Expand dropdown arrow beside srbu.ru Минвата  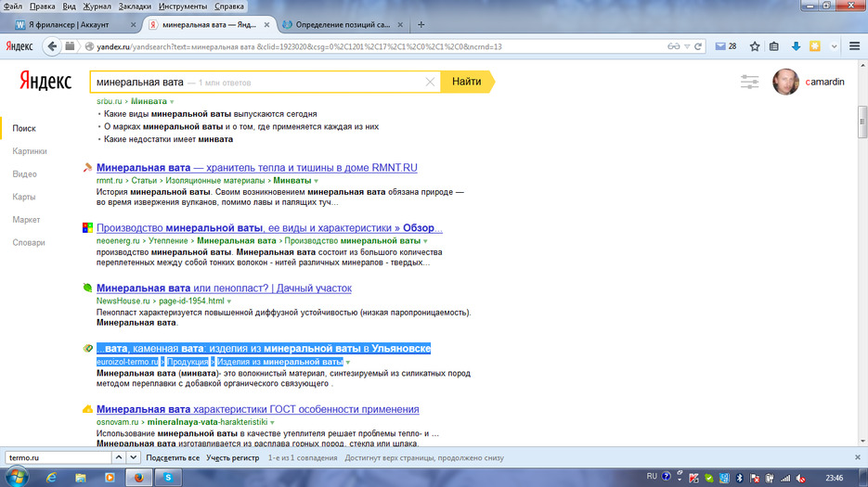172,102
